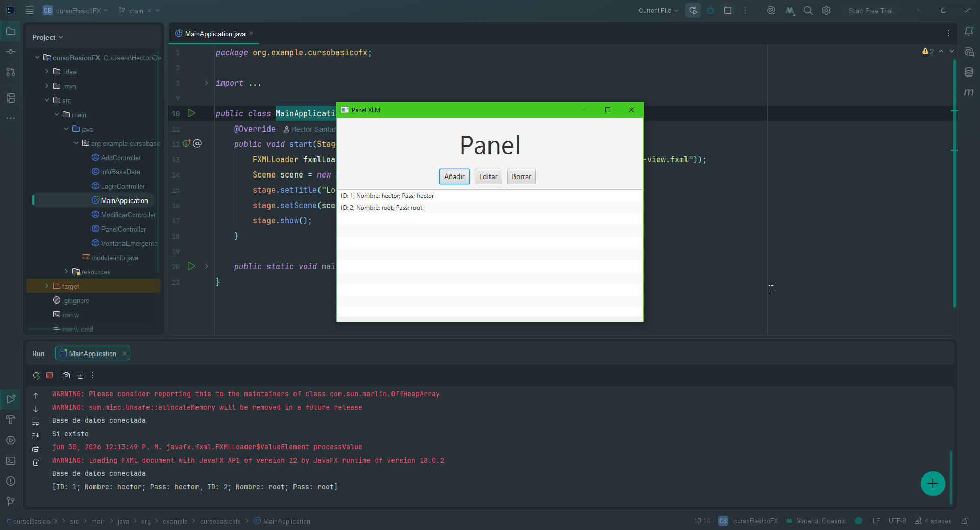
Task: Close the MainApplication run tab
Action: [x=124, y=354]
